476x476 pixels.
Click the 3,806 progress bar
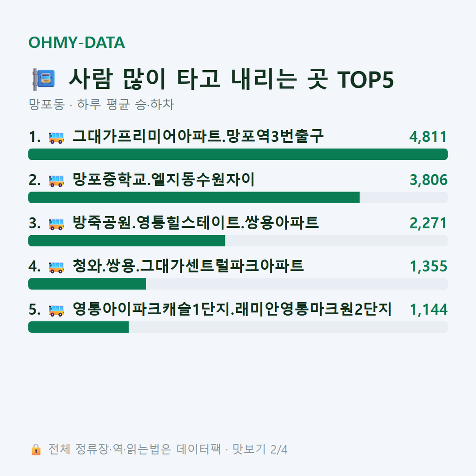coord(238,197)
